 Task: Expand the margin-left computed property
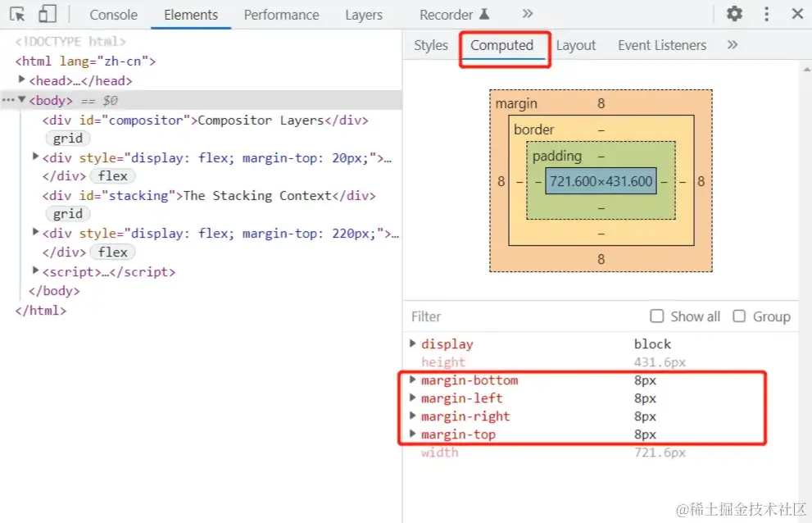pyautogui.click(x=413, y=398)
